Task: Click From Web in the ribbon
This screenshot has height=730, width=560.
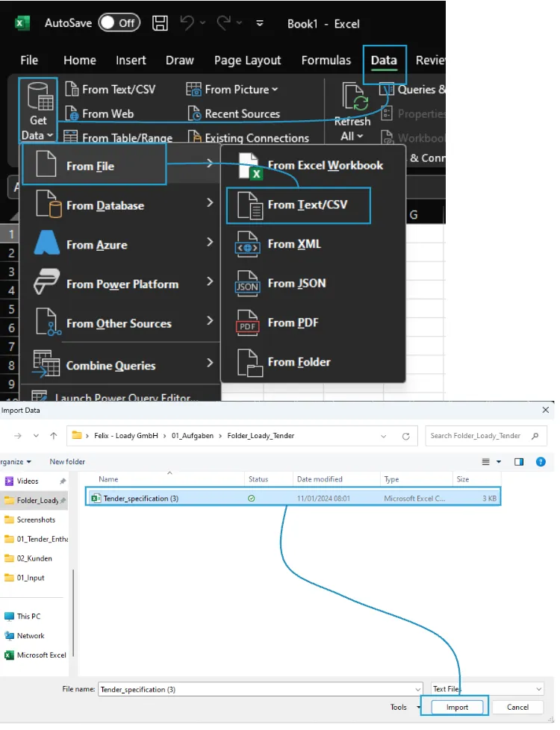Action: point(100,113)
